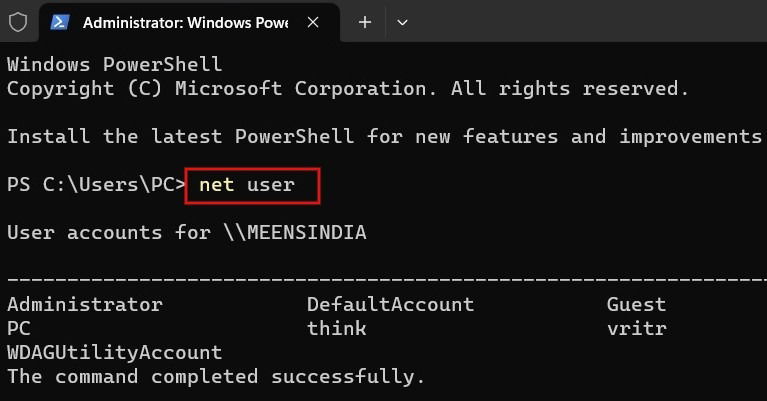Click the WDAGUtilityAccount entry
This screenshot has width=767, height=401.
point(115,353)
